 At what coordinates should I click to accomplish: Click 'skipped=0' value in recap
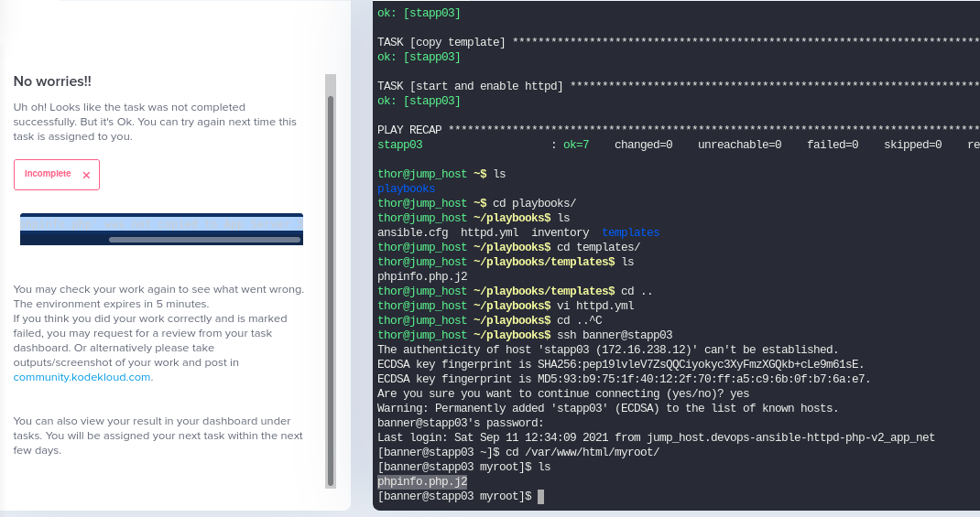coord(912,145)
